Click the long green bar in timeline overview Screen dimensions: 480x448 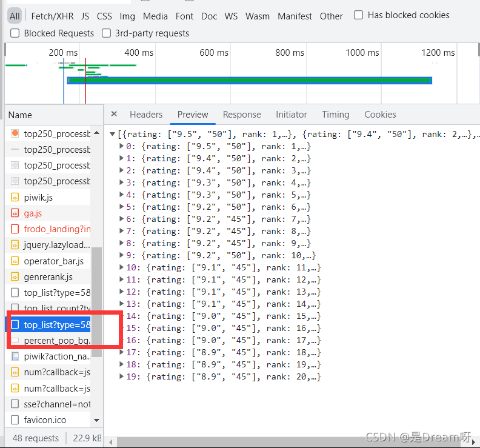tap(250, 81)
